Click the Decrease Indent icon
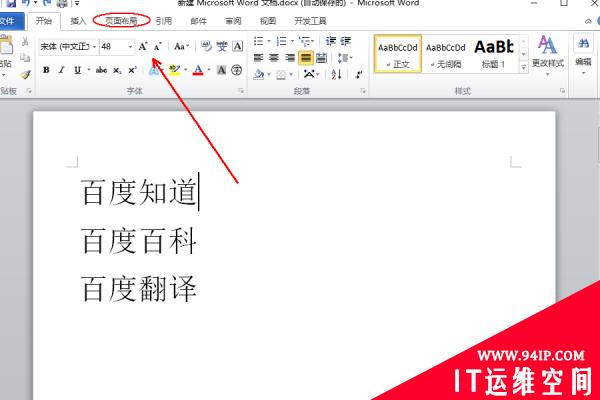The image size is (600, 400). pyautogui.click(x=331, y=41)
